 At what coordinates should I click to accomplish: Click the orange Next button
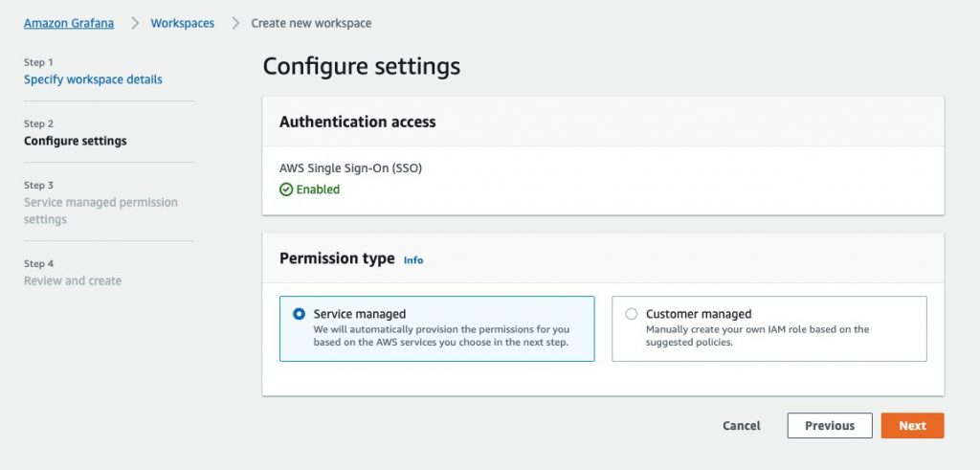tap(912, 426)
